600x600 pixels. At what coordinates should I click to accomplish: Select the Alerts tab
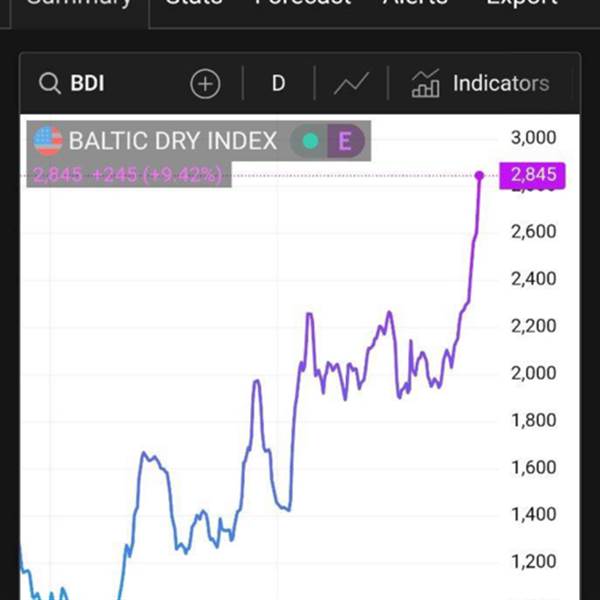click(x=415, y=5)
